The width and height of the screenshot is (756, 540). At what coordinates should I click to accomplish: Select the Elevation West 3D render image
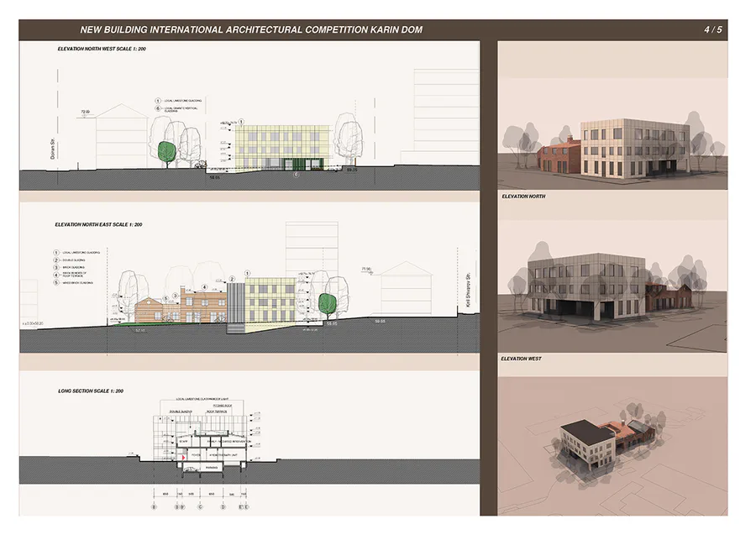pyautogui.click(x=612, y=287)
